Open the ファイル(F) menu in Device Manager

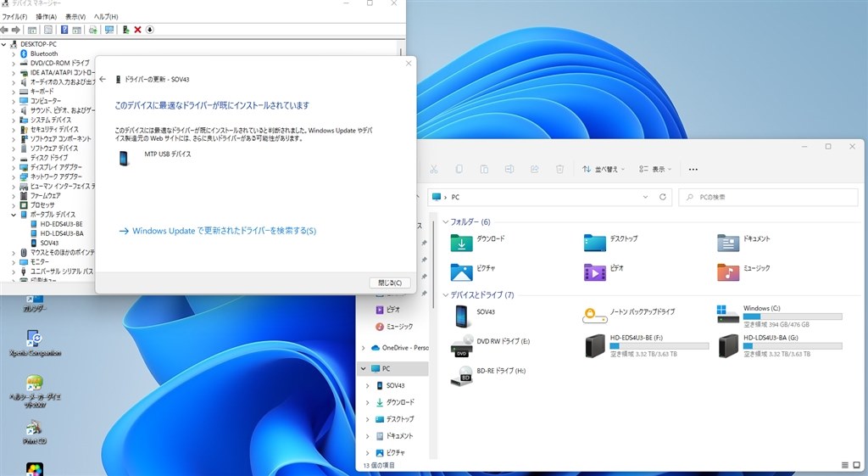pos(14,17)
